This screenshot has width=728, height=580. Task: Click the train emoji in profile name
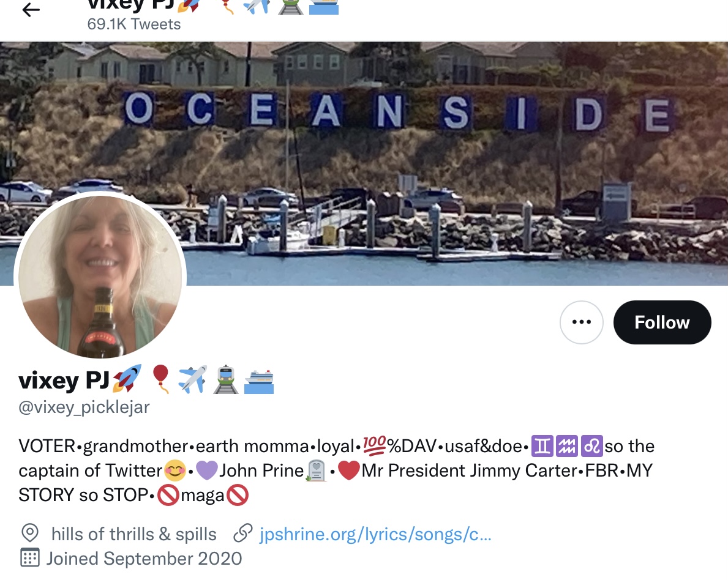click(x=226, y=379)
